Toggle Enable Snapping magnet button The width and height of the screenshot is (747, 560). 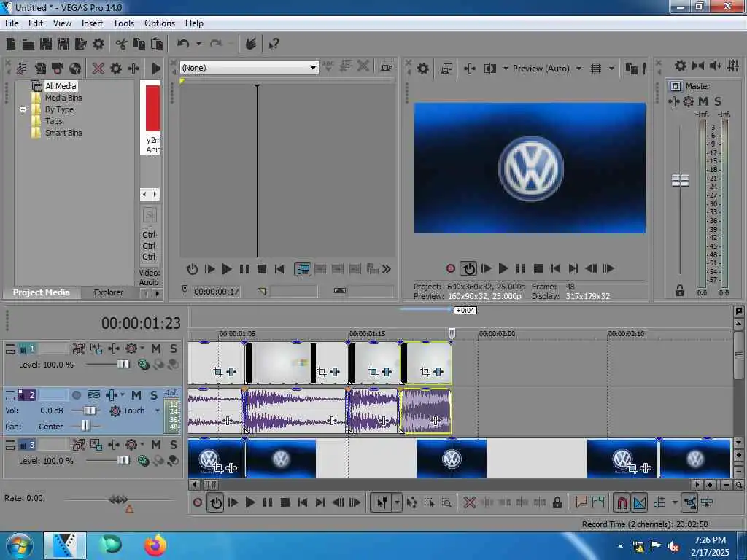tap(622, 502)
